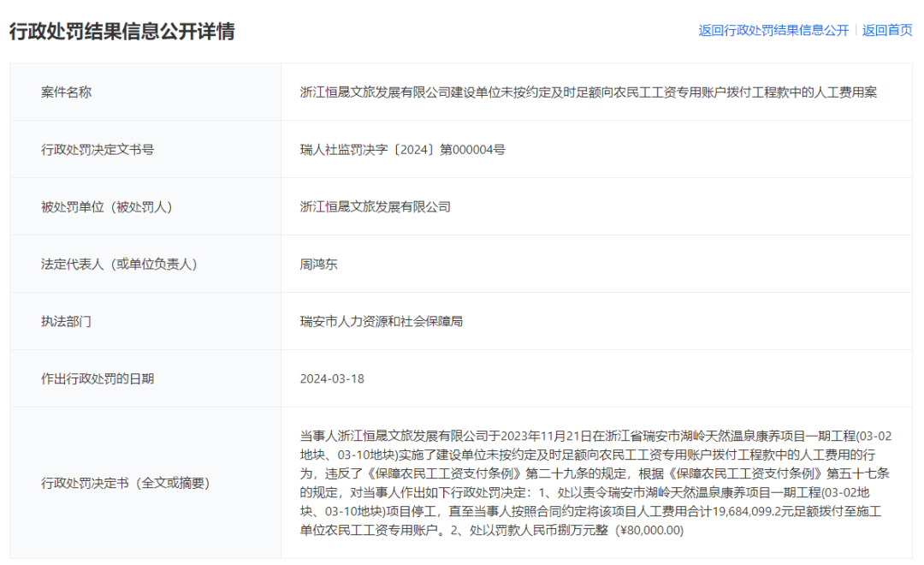
Task: Click the 法定代表人（或单位负责人） label
Action: click(119, 265)
